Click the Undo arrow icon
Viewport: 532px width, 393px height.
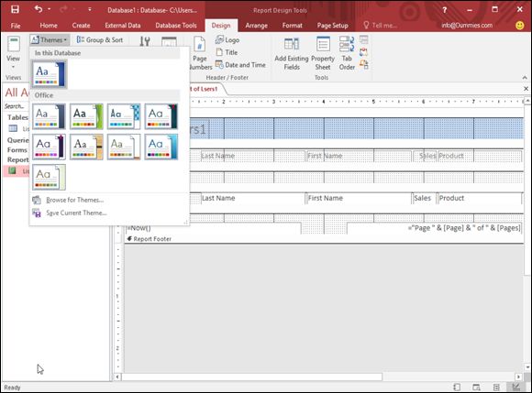39,9
